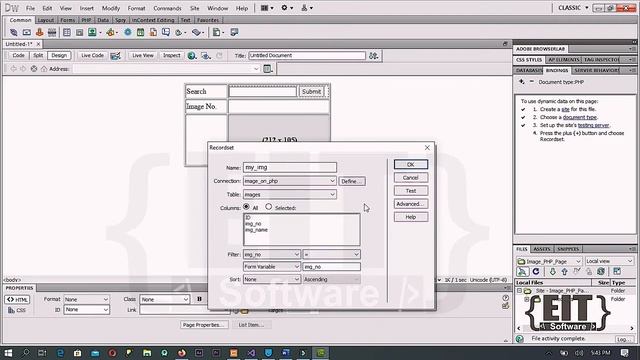The image size is (640, 360).
Task: Toggle Live View mode
Action: [142, 56]
